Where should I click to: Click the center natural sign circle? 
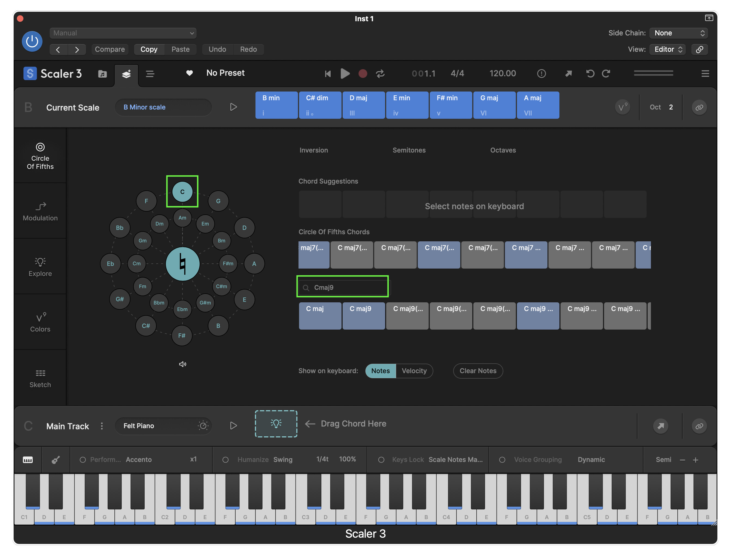click(182, 264)
